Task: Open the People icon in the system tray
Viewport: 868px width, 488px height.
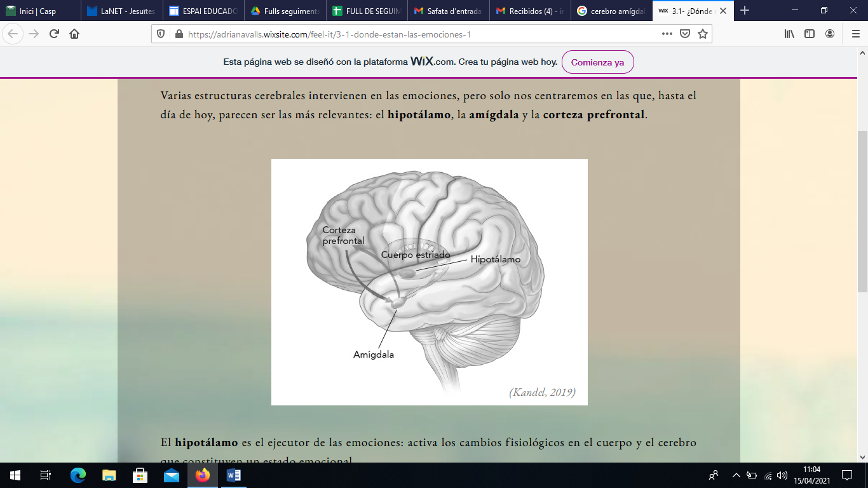Action: click(x=714, y=475)
